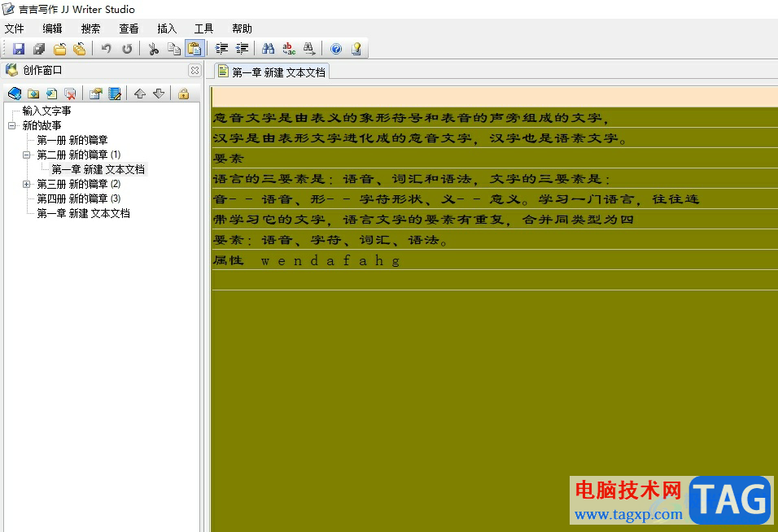778x532 pixels.
Task: Select 输入文字事 in the tree
Action: tap(46, 111)
